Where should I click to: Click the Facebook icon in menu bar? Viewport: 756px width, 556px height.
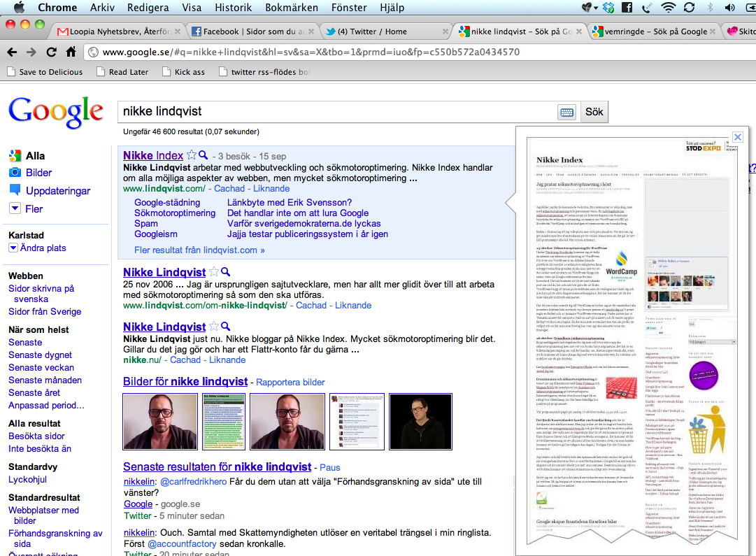click(x=627, y=7)
